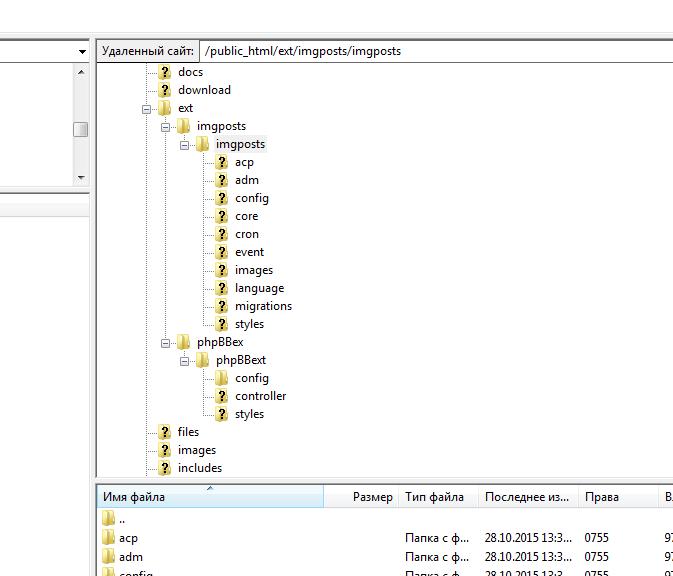Click the migrations folder icon
673x576 pixels.
click(222, 306)
